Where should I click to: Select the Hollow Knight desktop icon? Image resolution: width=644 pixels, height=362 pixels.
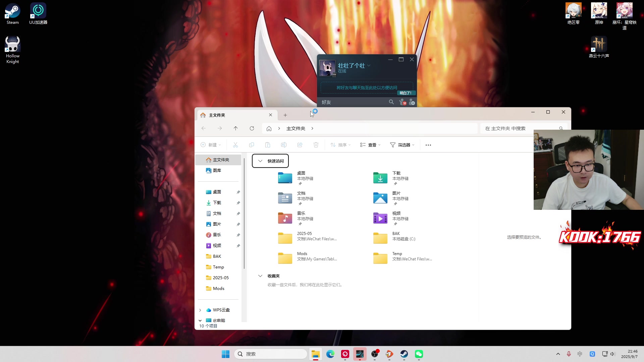tap(12, 50)
